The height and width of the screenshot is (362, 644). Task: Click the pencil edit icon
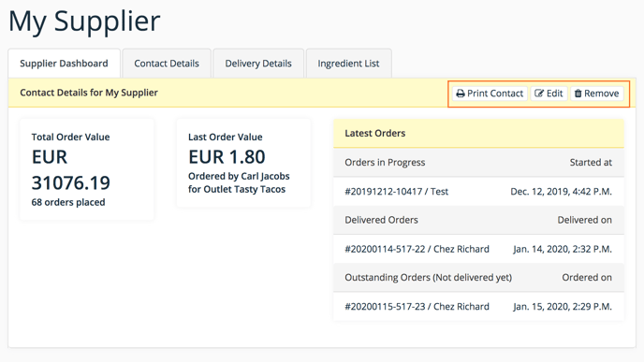(x=539, y=94)
